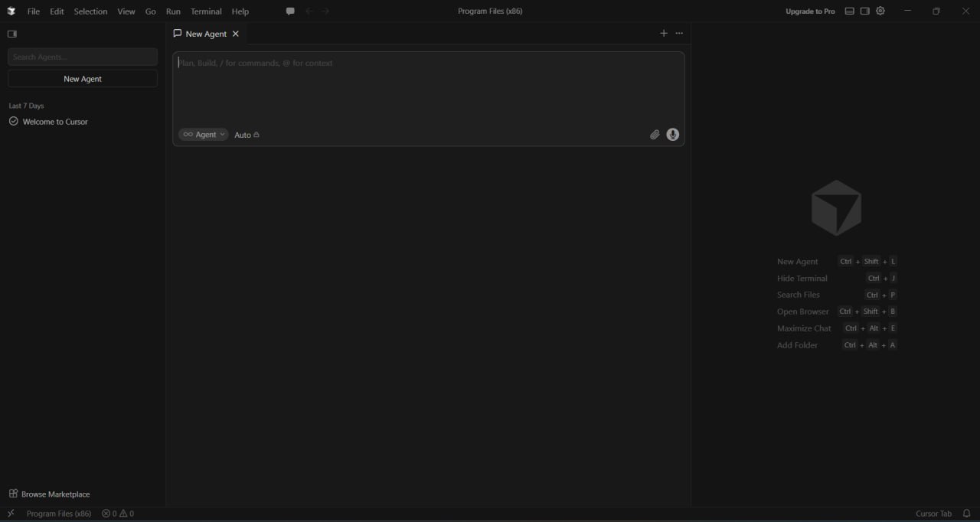Screen dimensions: 980x522
Task: Open the View menu
Action: pos(126,11)
